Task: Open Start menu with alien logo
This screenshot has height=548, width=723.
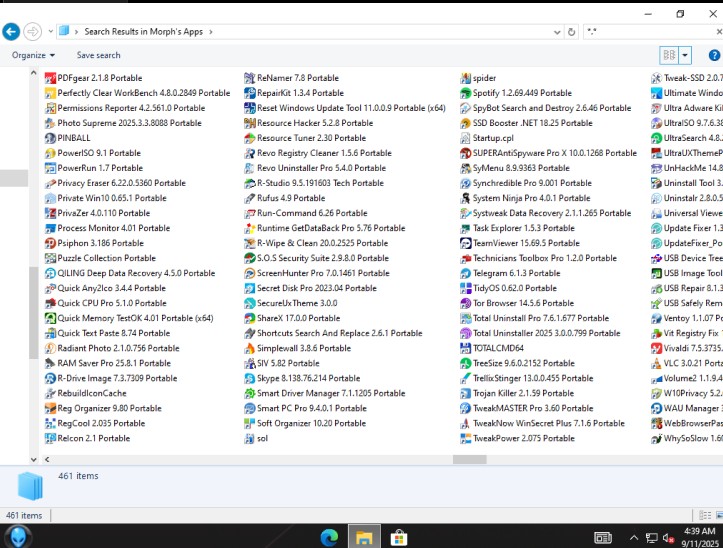Action: tap(18, 537)
